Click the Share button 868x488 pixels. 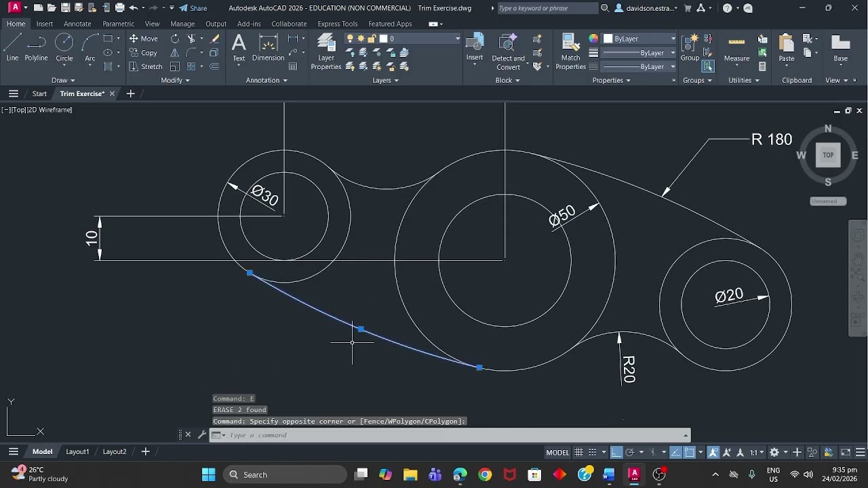coord(193,8)
